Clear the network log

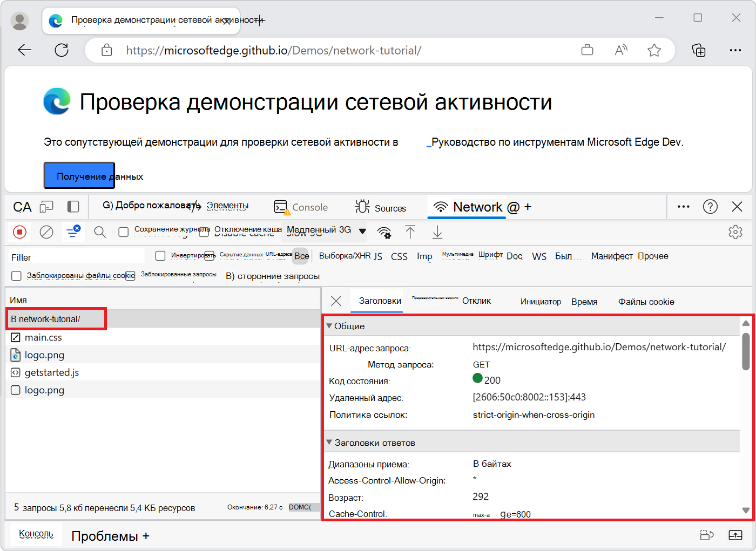point(47,232)
